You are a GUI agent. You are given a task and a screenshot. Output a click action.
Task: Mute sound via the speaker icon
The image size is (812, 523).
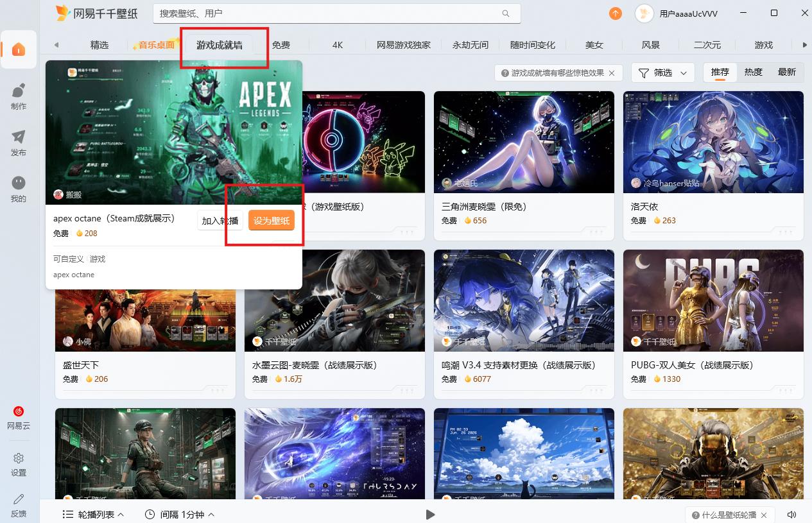791,515
